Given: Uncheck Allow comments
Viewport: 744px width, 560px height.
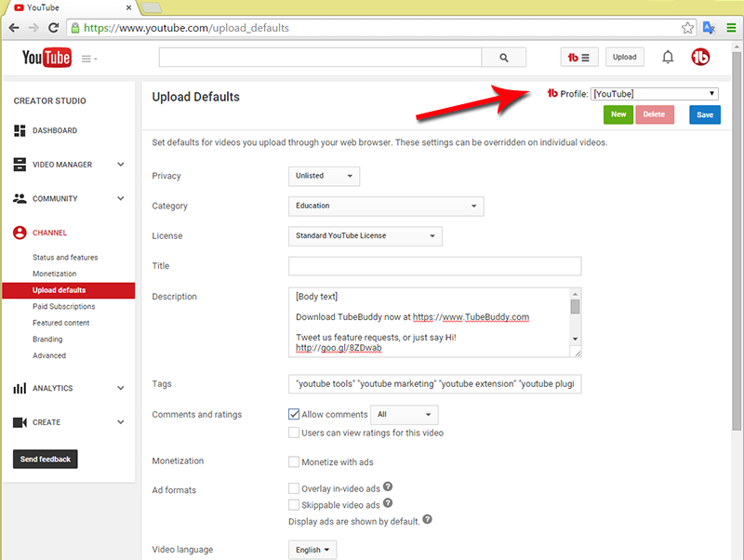Looking at the screenshot, I should point(294,414).
